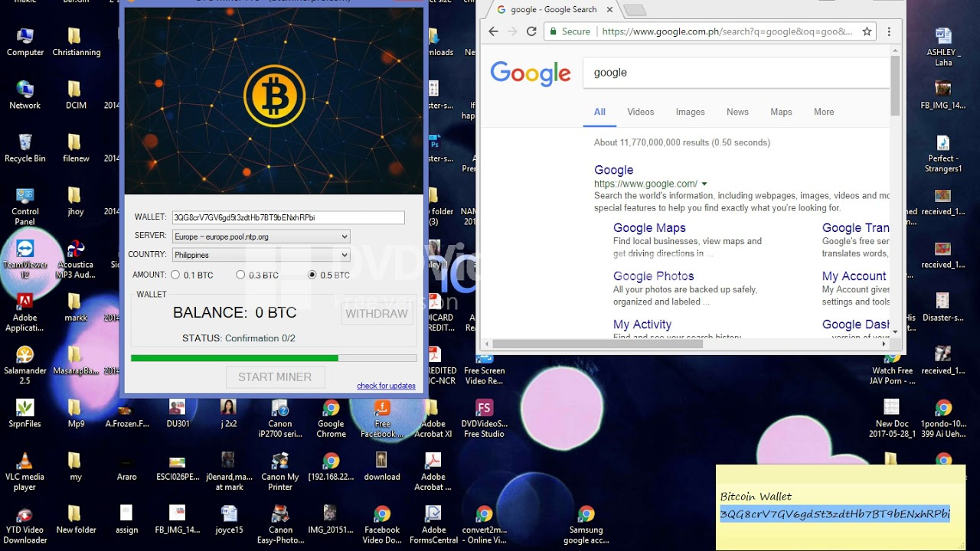Click Chrome reload page button
This screenshot has width=980, height=551.
(531, 31)
